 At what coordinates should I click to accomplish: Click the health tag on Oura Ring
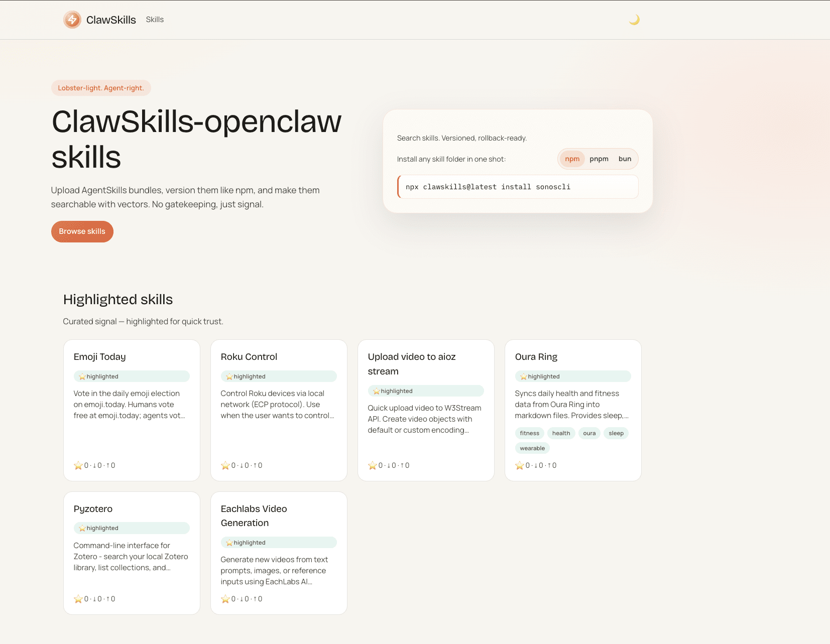click(561, 433)
